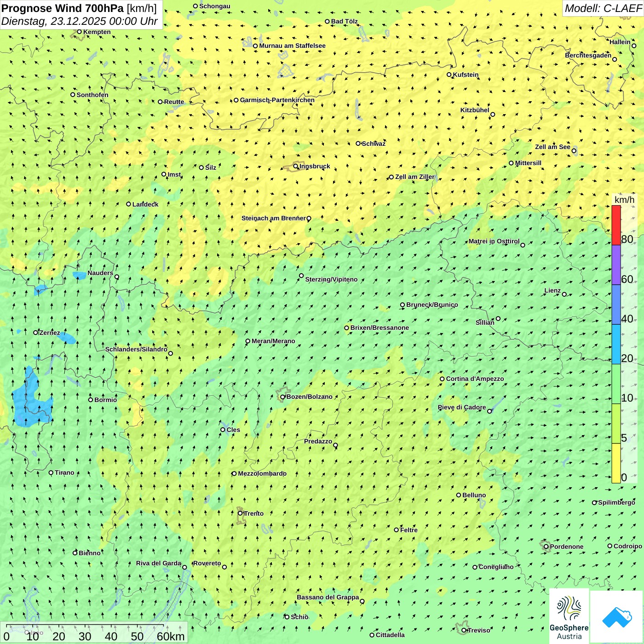Screen dimensions: 644x644
Task: Click the Innsbruck city marker
Action: (296, 167)
